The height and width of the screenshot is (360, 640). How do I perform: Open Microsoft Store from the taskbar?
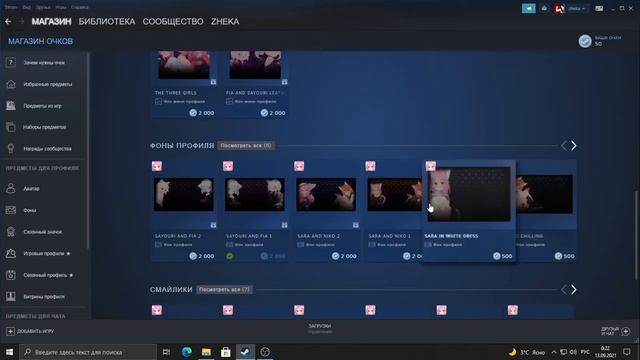click(x=225, y=352)
